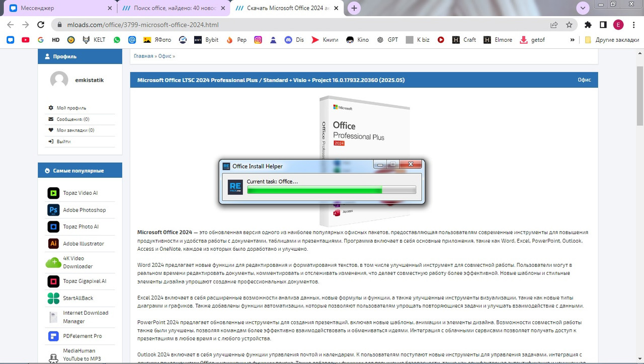The height and width of the screenshot is (364, 644).
Task: Click the emkistatik profile avatar
Action: click(59, 80)
